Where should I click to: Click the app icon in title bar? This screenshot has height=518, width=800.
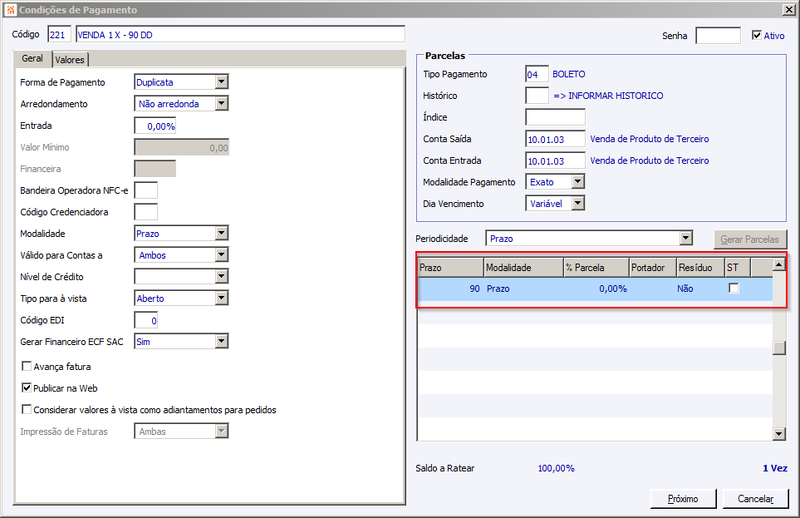[10, 10]
